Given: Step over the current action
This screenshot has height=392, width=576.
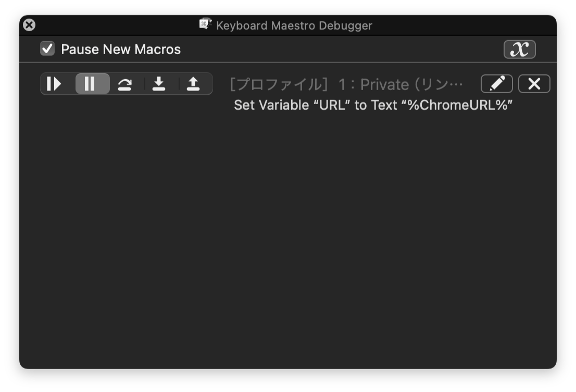Looking at the screenshot, I should click(x=124, y=84).
